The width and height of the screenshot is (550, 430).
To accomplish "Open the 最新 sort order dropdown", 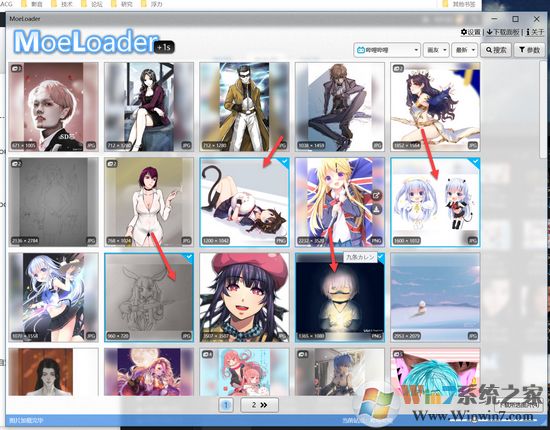I will pyautogui.click(x=464, y=50).
